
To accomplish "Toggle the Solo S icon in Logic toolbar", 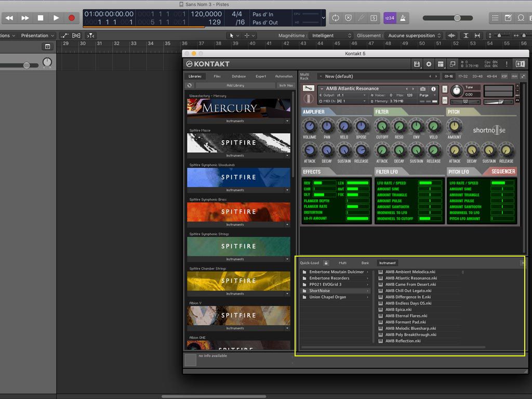I will tap(374, 18).
